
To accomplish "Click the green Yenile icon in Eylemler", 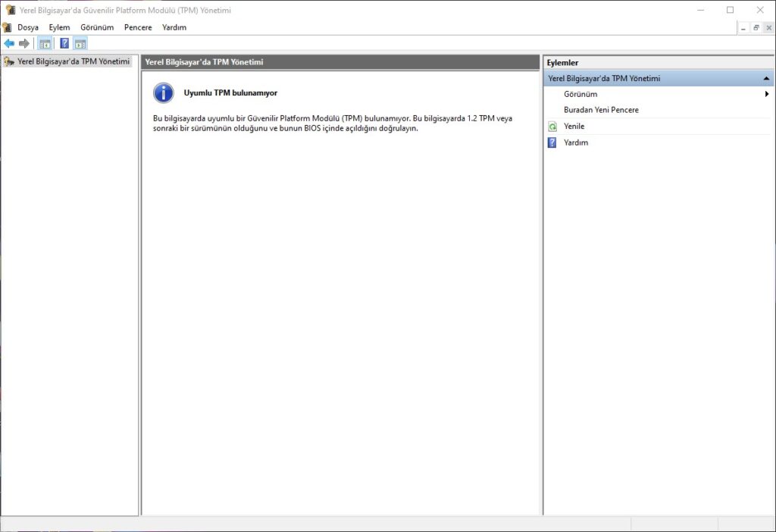I will [552, 127].
